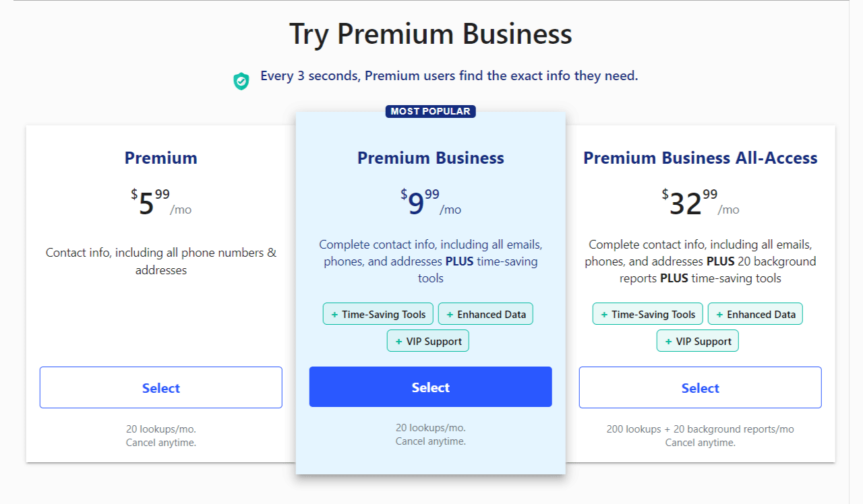The width and height of the screenshot is (863, 504).
Task: Click Enhanced Data tag in Premium Business
Action: [x=486, y=314]
